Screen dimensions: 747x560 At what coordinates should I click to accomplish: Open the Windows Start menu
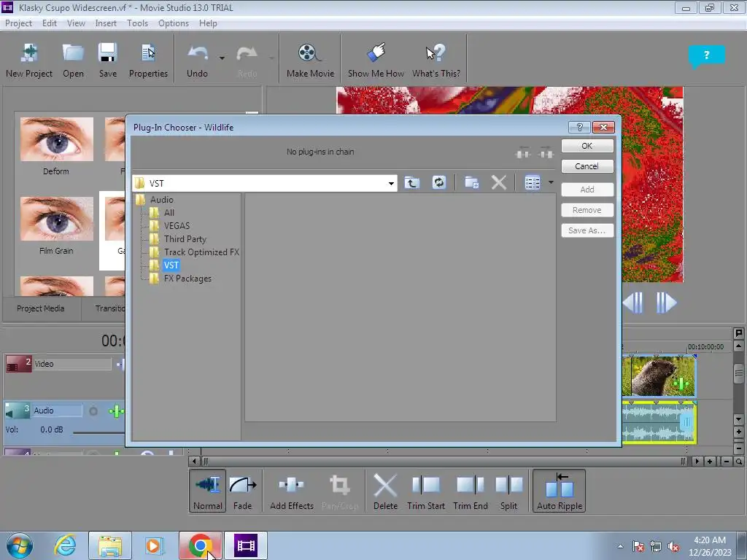point(19,545)
